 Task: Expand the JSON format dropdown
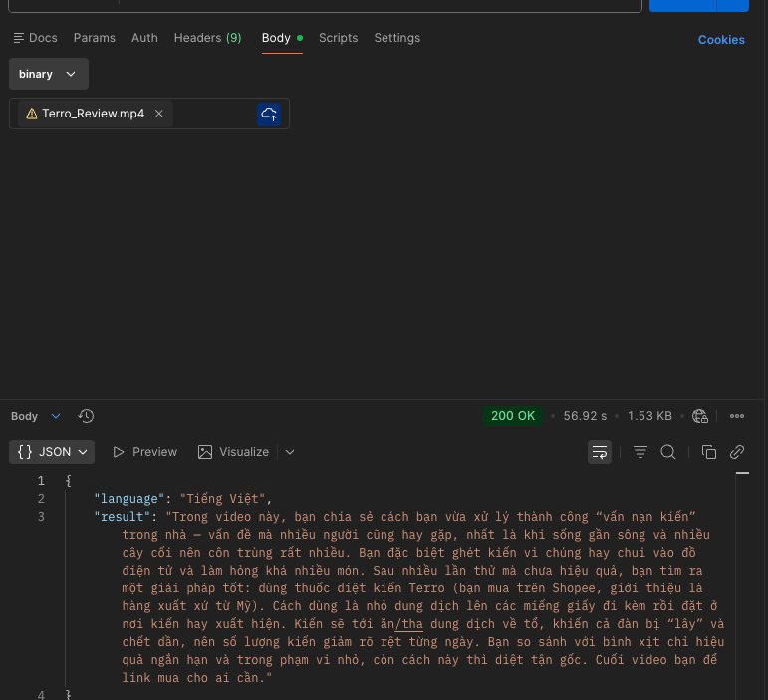[53, 452]
